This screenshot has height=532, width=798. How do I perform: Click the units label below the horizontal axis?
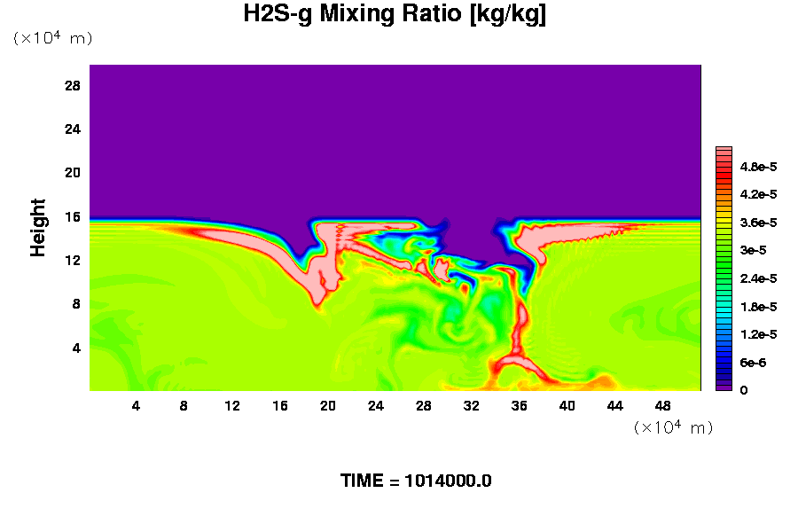coord(673,427)
